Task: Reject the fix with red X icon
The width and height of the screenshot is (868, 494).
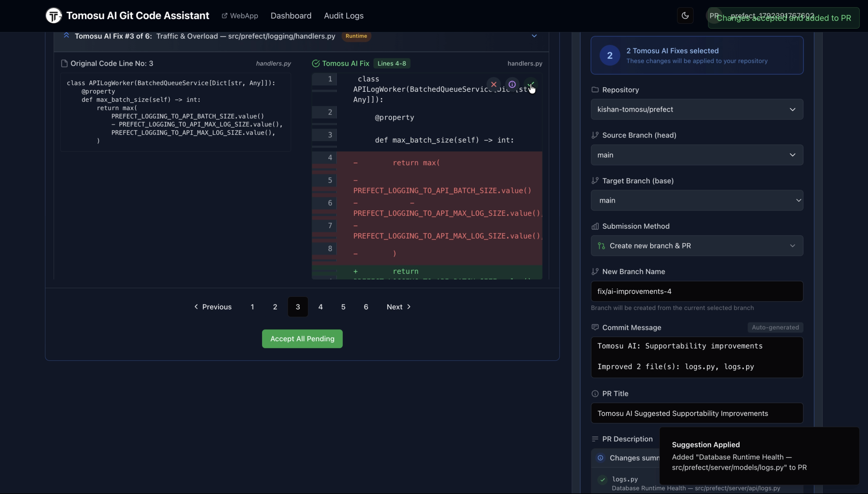Action: pyautogui.click(x=494, y=84)
